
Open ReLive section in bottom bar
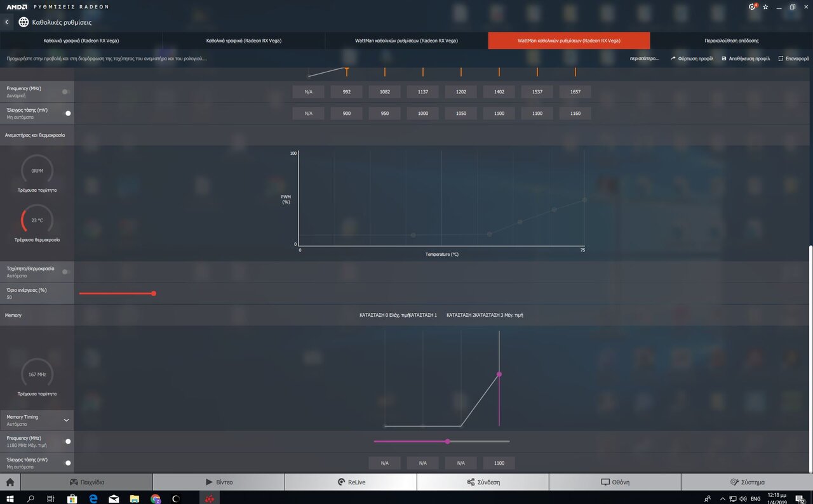[x=351, y=482]
